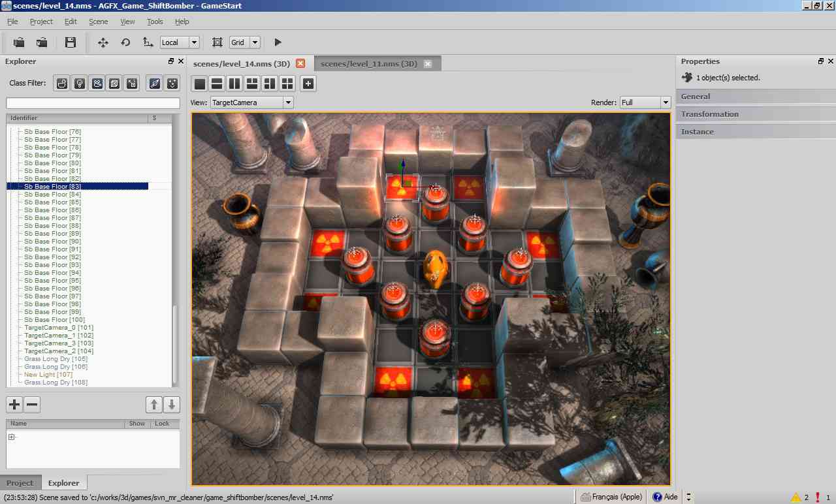Open the TargetCamera view dropdown
The image size is (836, 504).
tap(251, 102)
